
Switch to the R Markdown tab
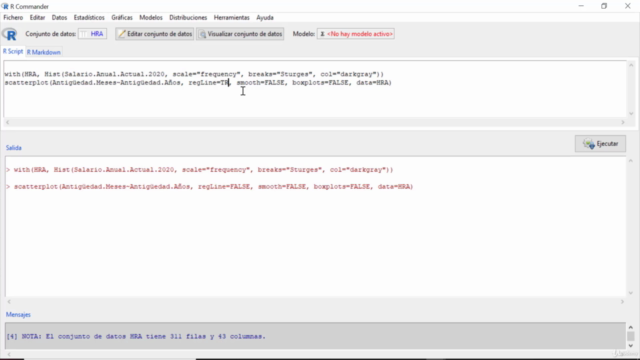pos(44,52)
